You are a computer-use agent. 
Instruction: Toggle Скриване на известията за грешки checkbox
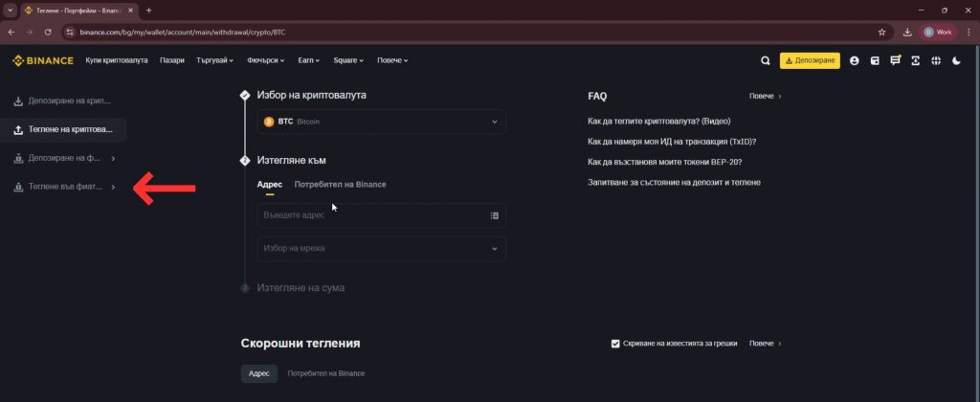click(615, 344)
